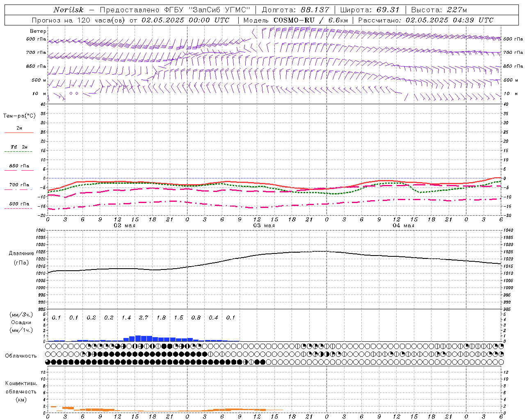
Task: Select the 'Предоставлено ФГБУ "ЗапСиб УГМС"' provider text
Action: click(x=175, y=10)
